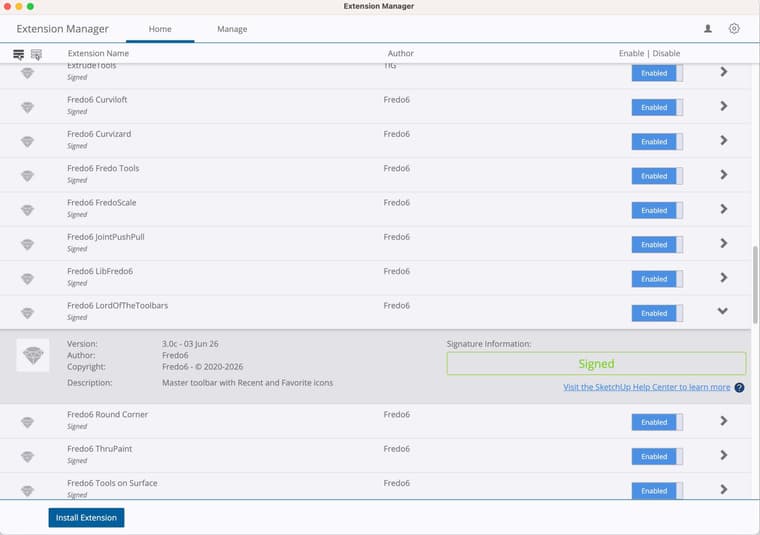The image size is (760, 535).
Task: Collapse Fredo6 LordOfTheToolbars details chevron
Action: pos(723,311)
